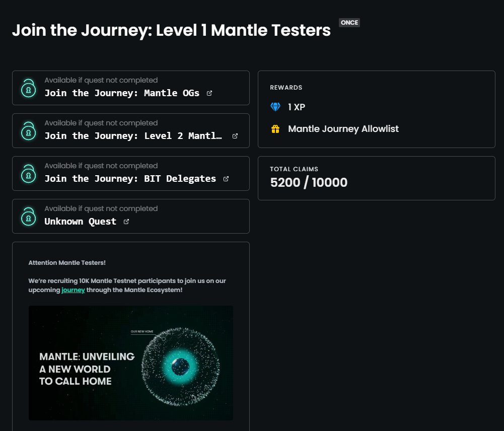Click the Mantle Journey Allowlist reward text
Screen dimensions: 504x431
tap(343, 129)
